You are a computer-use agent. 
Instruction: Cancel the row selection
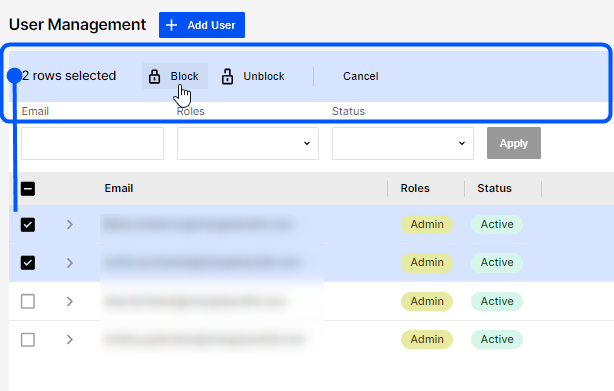click(x=361, y=76)
